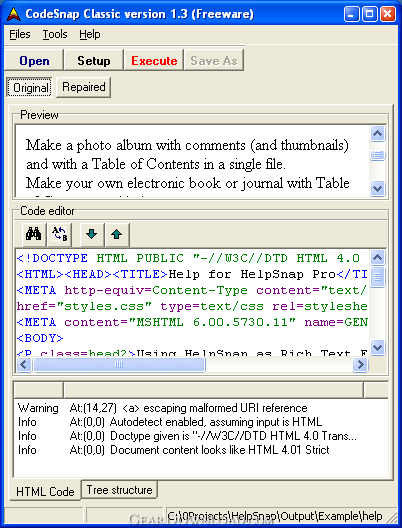Click code editor scroll right arrow
Screen dimensions: 402x528
tap(361, 364)
